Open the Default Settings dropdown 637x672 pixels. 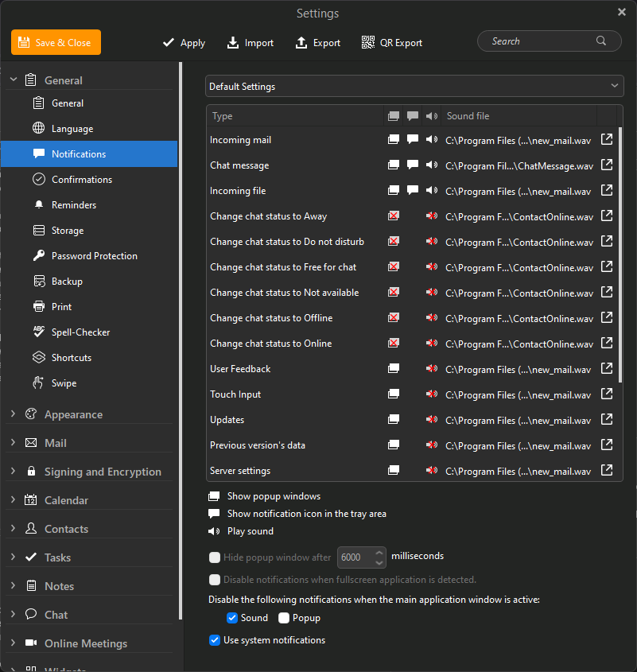[x=414, y=86]
